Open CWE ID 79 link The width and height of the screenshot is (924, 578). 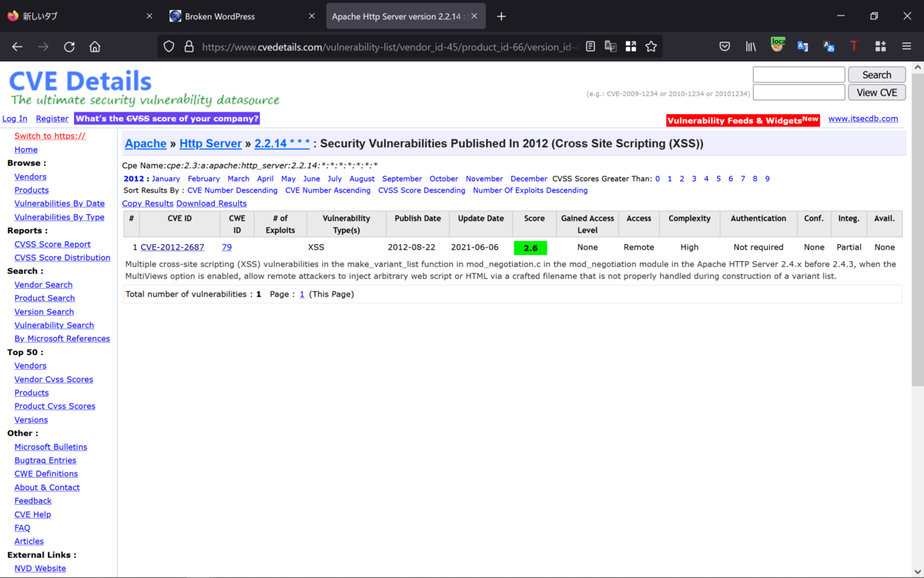226,247
